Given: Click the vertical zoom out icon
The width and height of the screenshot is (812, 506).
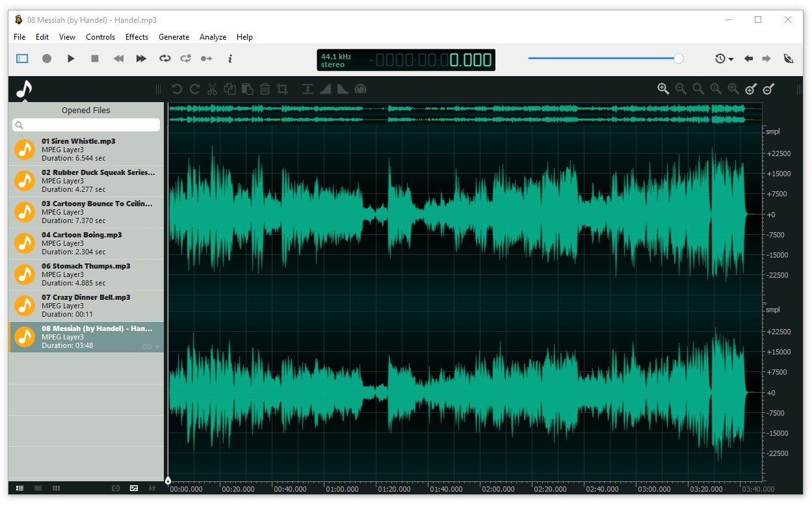Looking at the screenshot, I should 768,89.
